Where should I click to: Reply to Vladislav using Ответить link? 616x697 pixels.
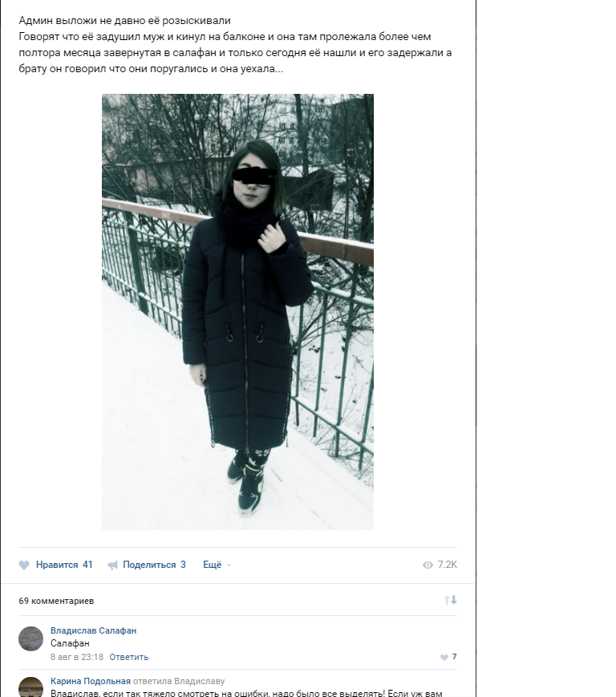(129, 657)
